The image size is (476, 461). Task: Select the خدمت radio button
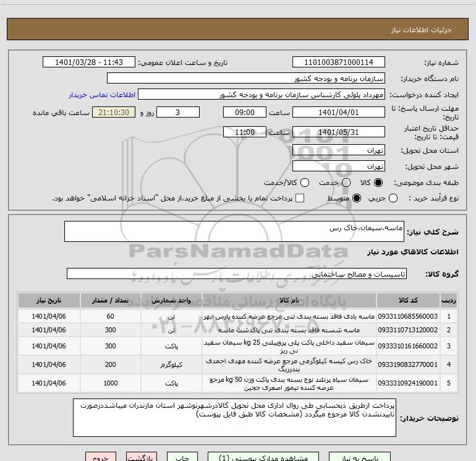[346, 183]
